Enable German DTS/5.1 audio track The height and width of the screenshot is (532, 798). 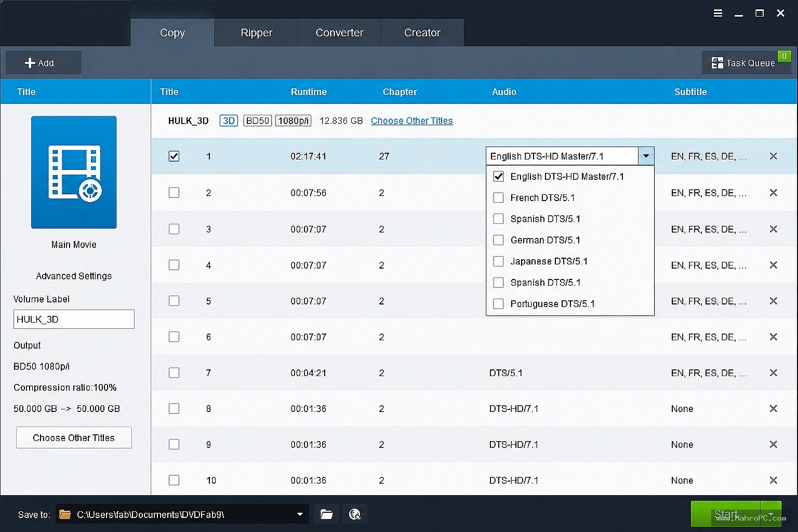[498, 240]
